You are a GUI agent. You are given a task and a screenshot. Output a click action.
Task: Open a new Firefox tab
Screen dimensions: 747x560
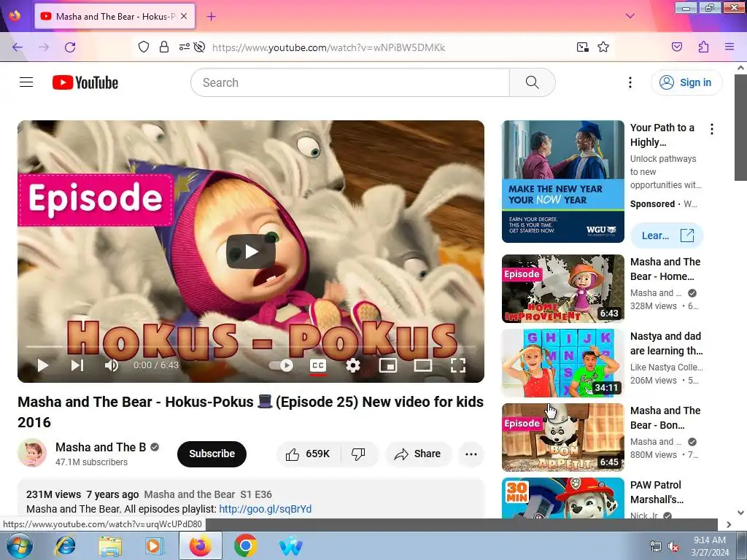point(211,16)
